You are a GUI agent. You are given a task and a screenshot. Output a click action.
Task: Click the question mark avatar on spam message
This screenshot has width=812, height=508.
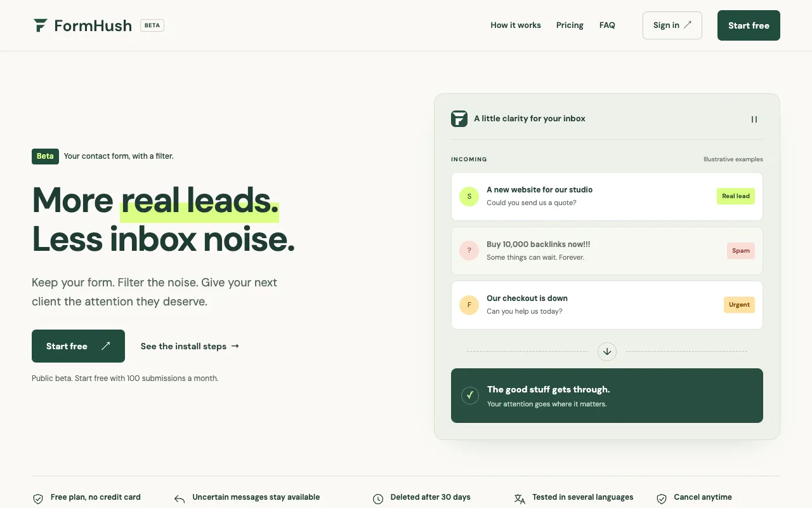click(469, 251)
